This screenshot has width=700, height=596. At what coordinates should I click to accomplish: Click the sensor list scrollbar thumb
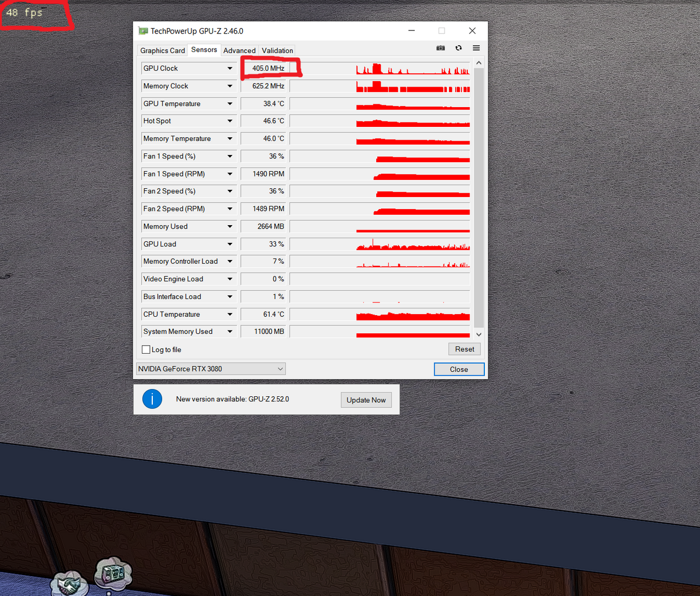point(479,198)
